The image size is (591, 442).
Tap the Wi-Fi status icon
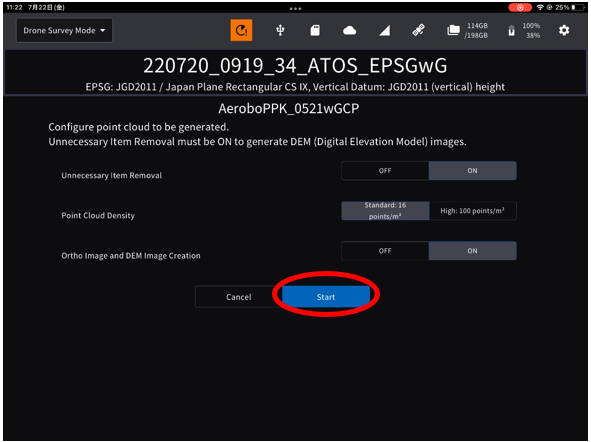[x=540, y=7]
